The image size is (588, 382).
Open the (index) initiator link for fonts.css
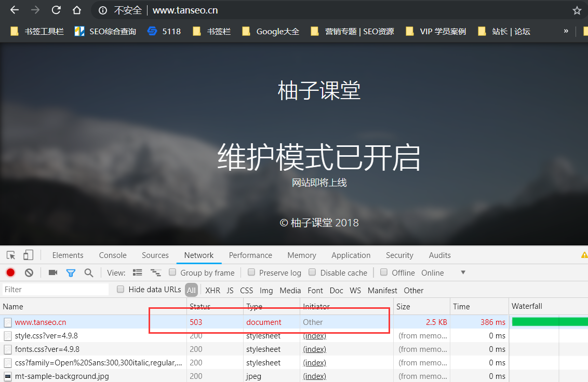click(x=315, y=349)
